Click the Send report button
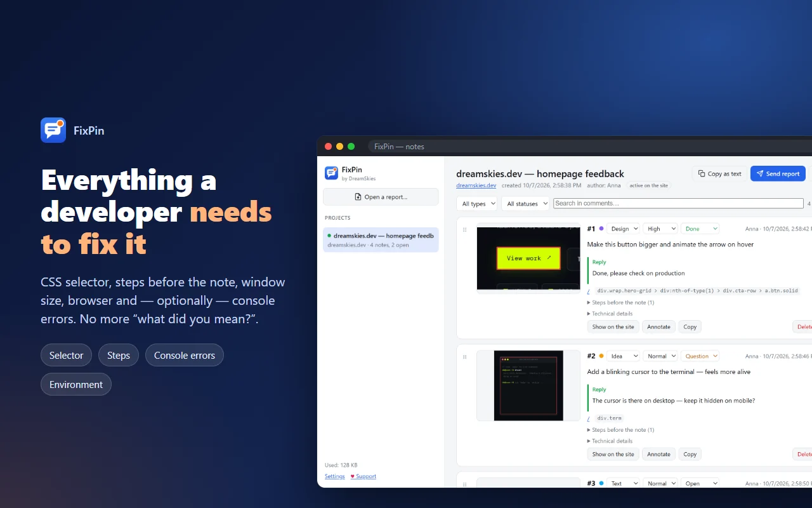 778,173
